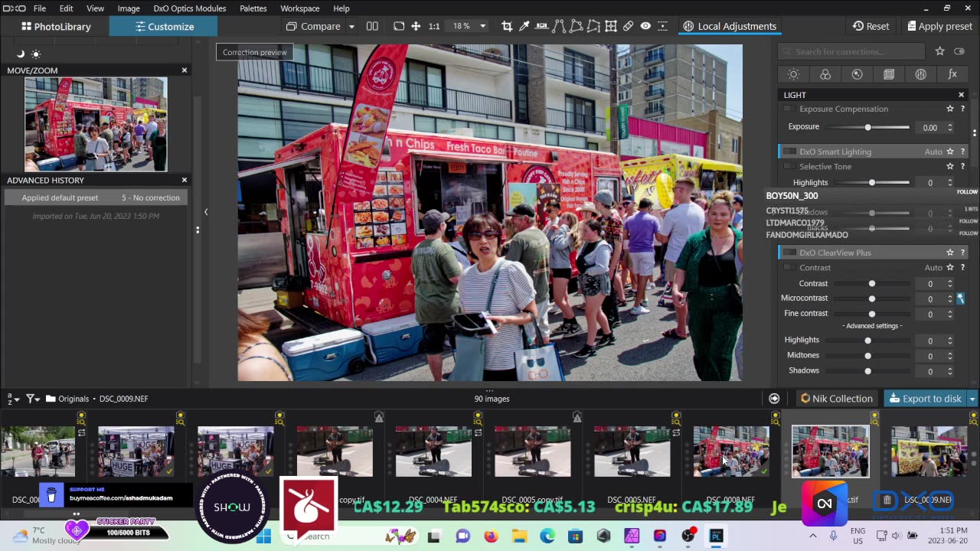Viewport: 980px width, 551px height.
Task: Toggle active corrections switch near search
Action: (961, 51)
